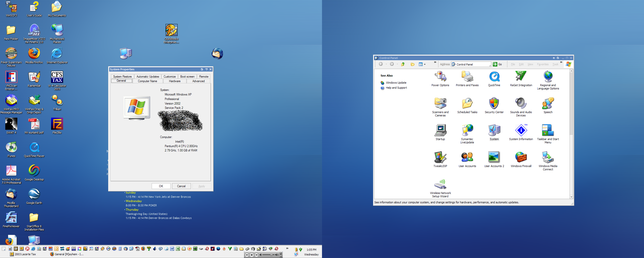Click Cancel in System Properties
644x258 pixels.
(181, 186)
